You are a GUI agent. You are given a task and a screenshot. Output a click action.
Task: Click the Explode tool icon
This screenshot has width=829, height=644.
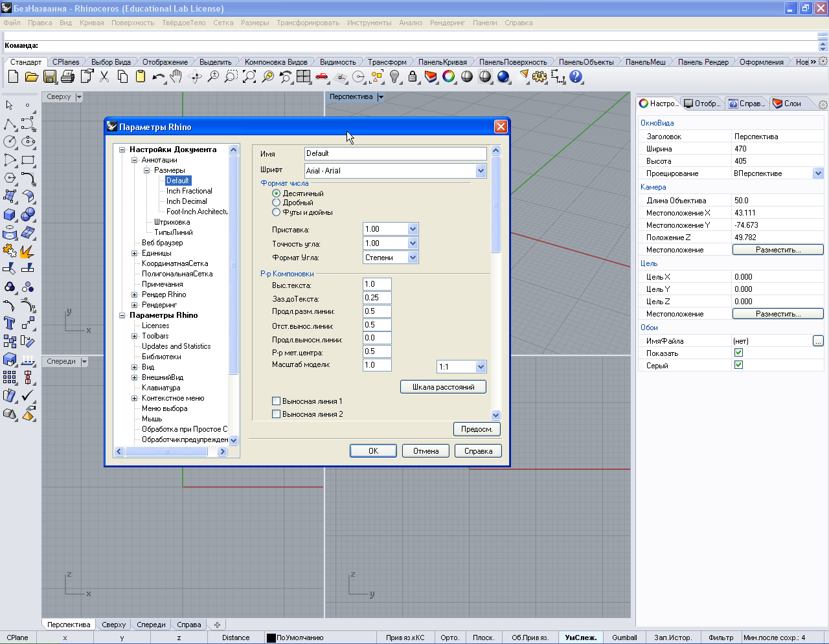pyautogui.click(x=27, y=251)
